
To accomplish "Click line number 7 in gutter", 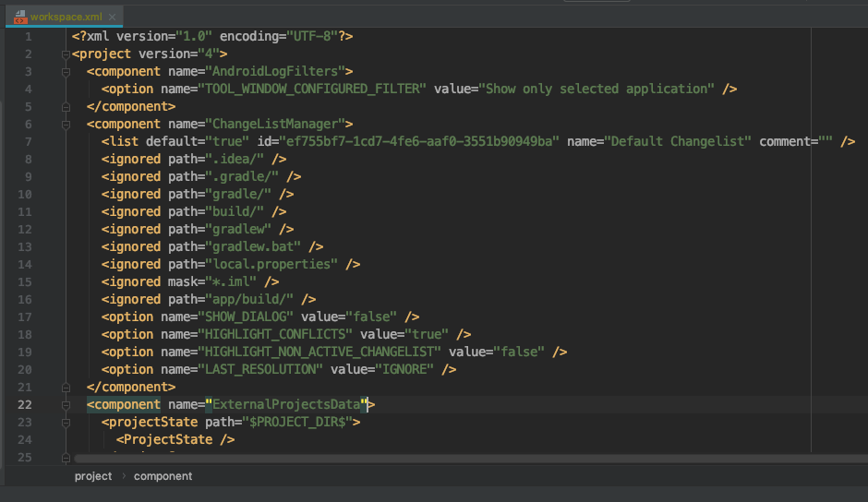I will 29,142.
